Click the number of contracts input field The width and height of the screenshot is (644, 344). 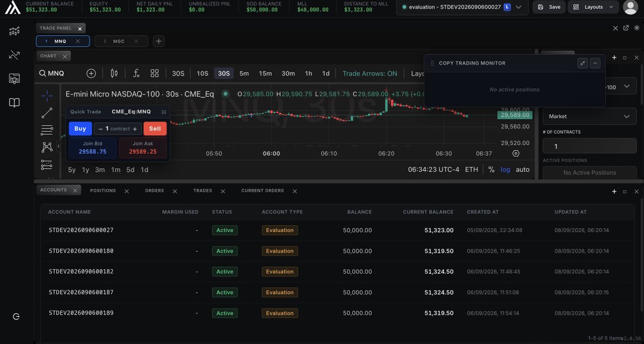pos(589,146)
